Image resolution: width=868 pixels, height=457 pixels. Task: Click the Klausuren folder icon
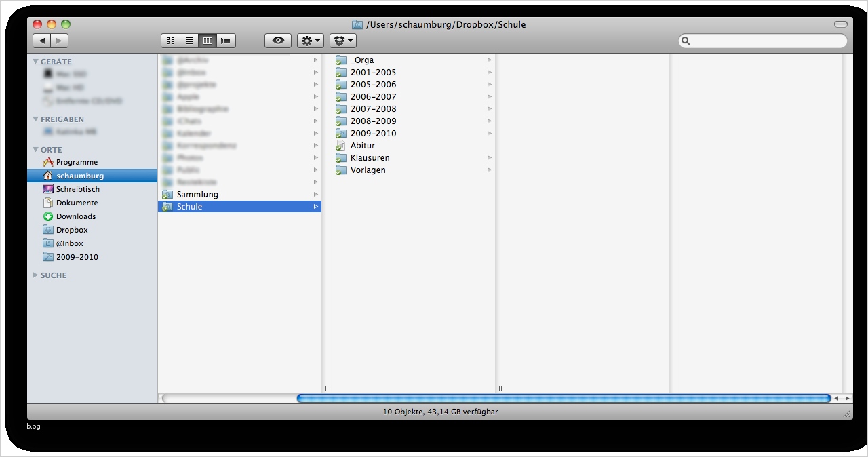pos(341,158)
